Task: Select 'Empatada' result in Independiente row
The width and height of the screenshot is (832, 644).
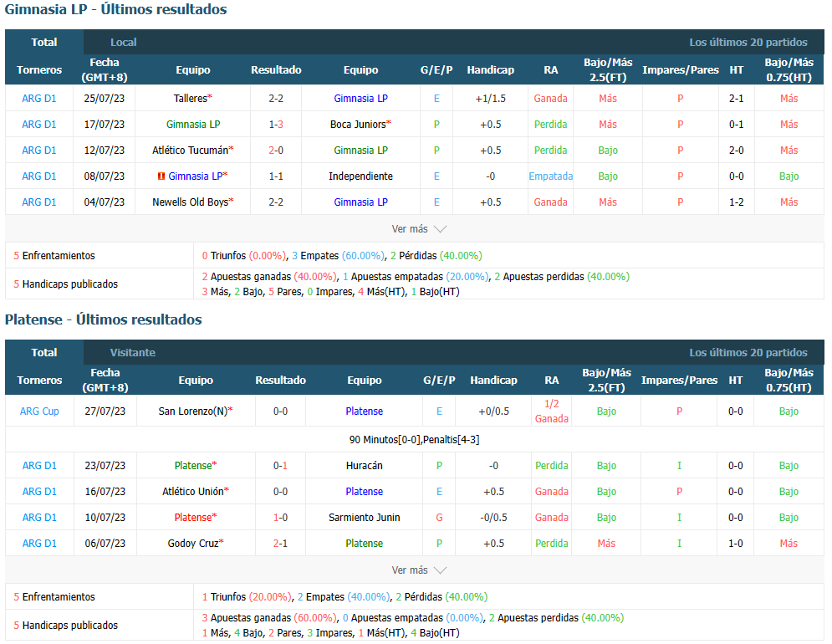Action: [x=551, y=176]
